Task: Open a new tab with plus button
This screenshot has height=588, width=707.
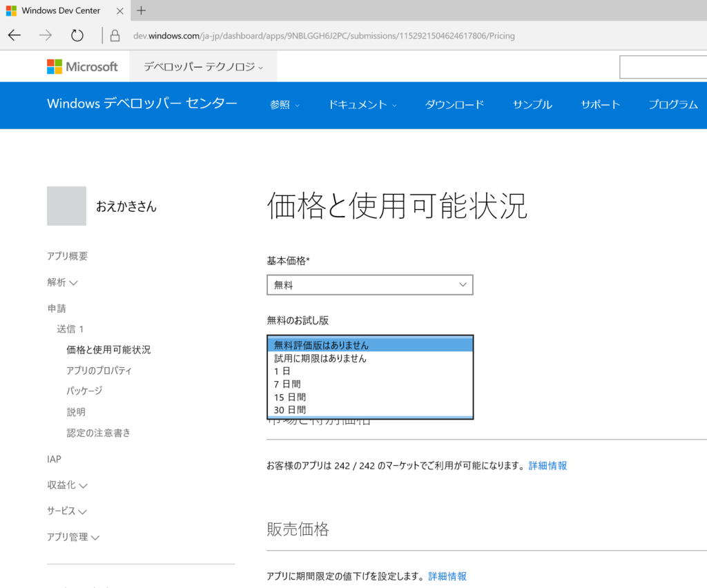Action: 141,10
